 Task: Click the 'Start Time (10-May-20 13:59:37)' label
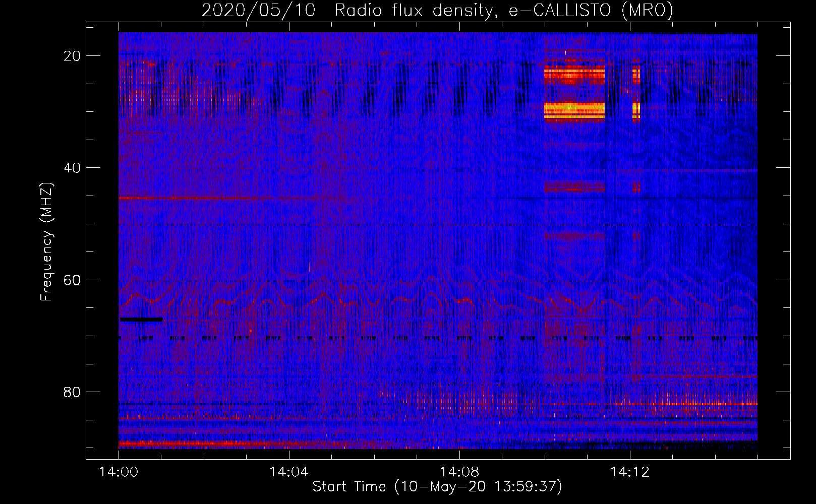pyautogui.click(x=437, y=487)
